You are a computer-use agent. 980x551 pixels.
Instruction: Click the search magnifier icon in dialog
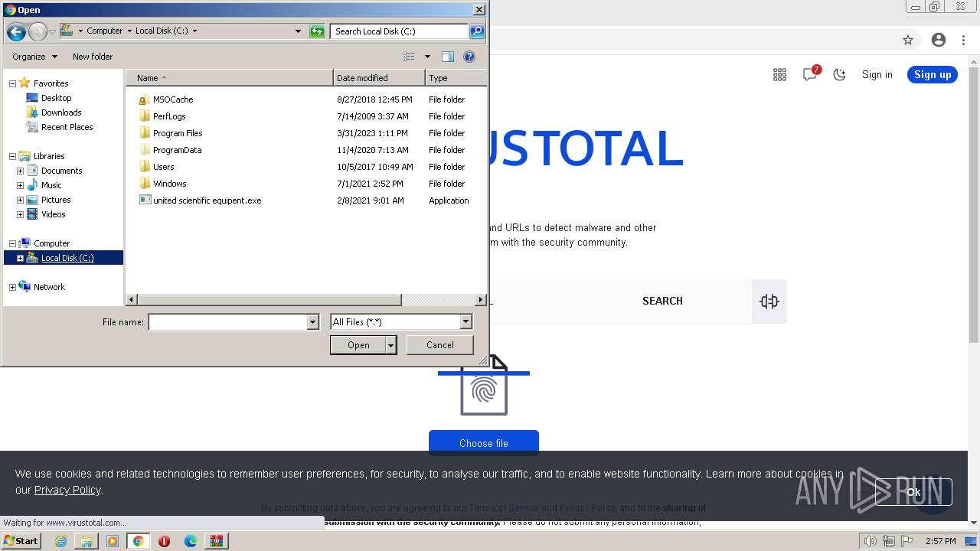(x=477, y=31)
